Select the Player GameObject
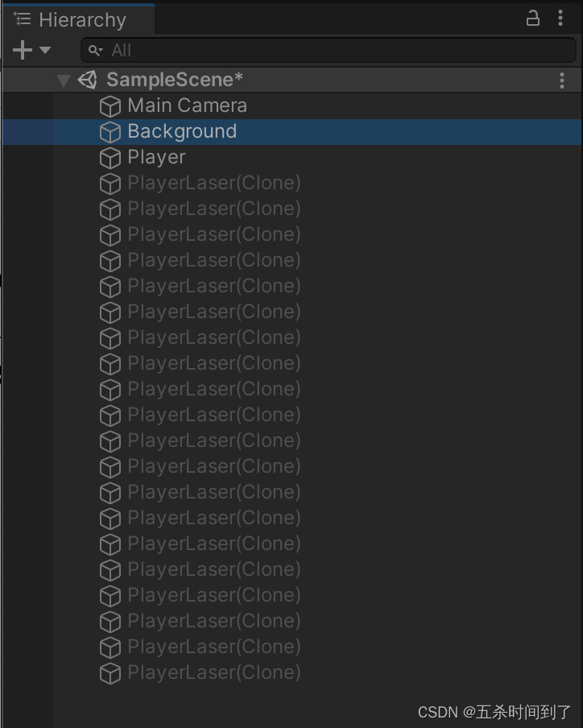 tap(155, 157)
